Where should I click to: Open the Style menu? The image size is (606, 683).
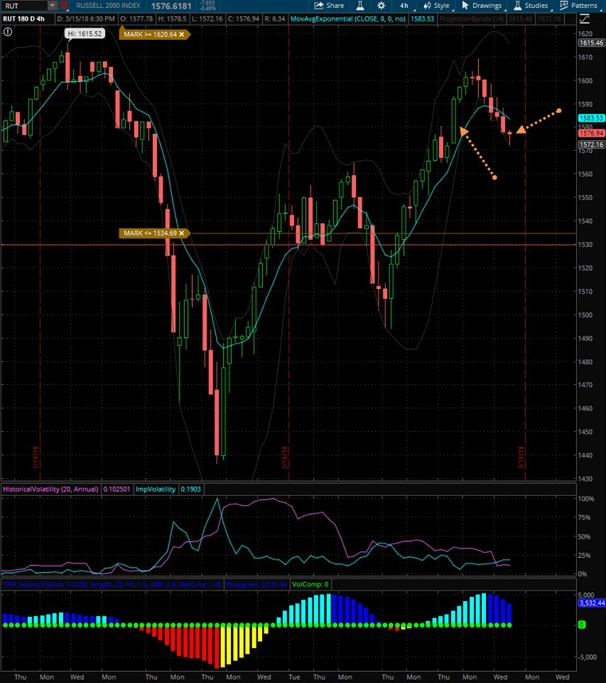(x=436, y=6)
